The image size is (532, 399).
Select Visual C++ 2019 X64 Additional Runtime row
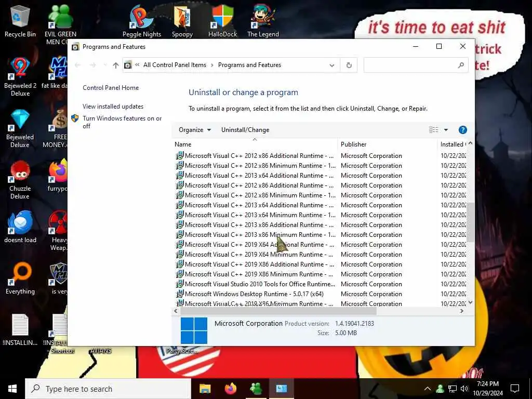pos(321,245)
